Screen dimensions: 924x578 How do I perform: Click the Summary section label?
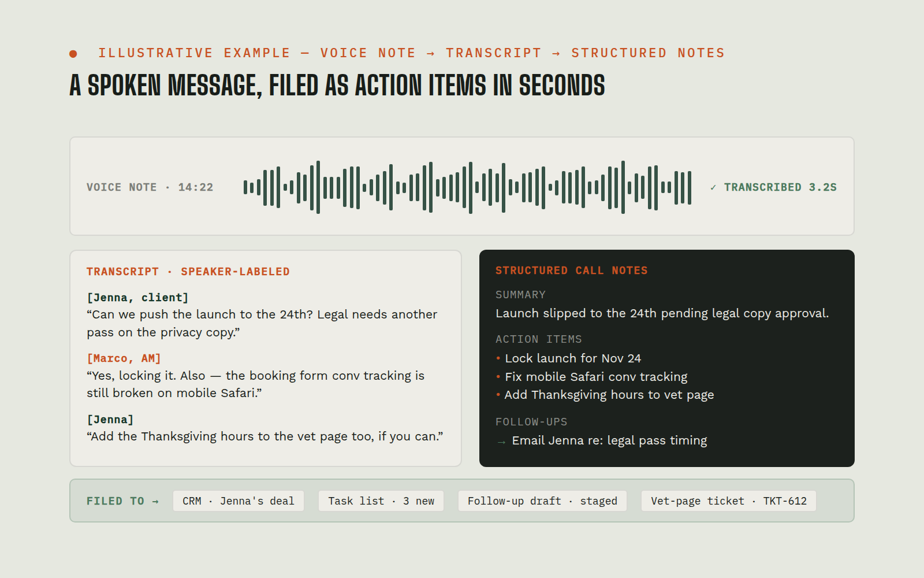point(520,295)
